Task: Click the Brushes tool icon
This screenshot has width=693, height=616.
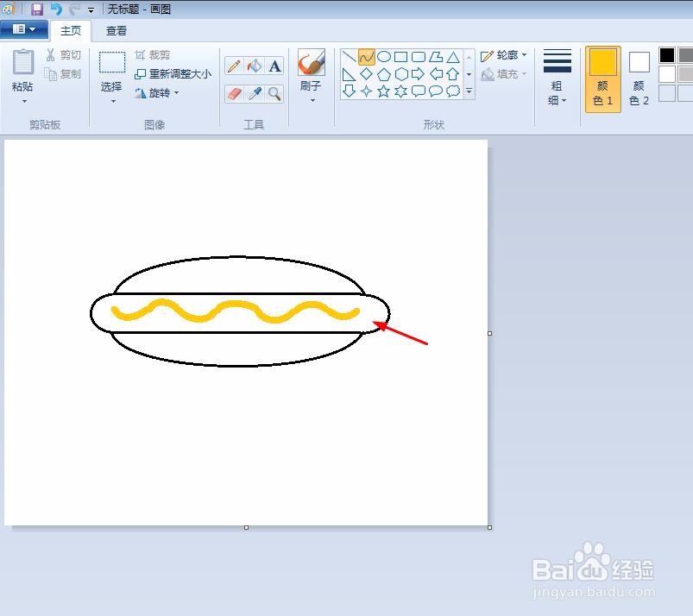Action: [312, 62]
